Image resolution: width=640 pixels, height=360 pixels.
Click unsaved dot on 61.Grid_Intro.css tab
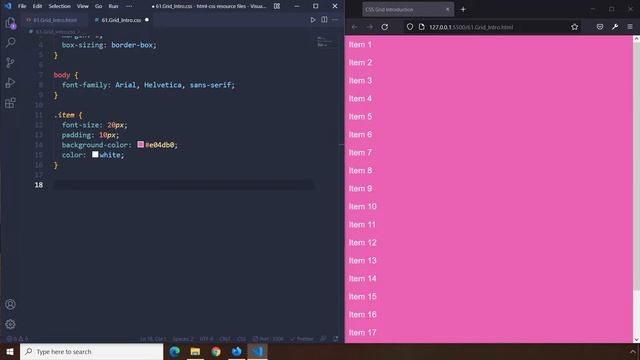[147, 20]
